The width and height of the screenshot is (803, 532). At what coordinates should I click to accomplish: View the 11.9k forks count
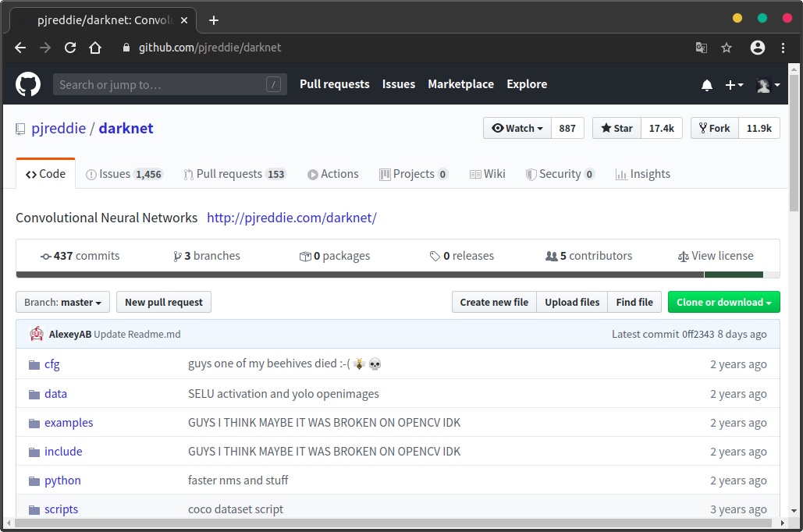tap(759, 128)
